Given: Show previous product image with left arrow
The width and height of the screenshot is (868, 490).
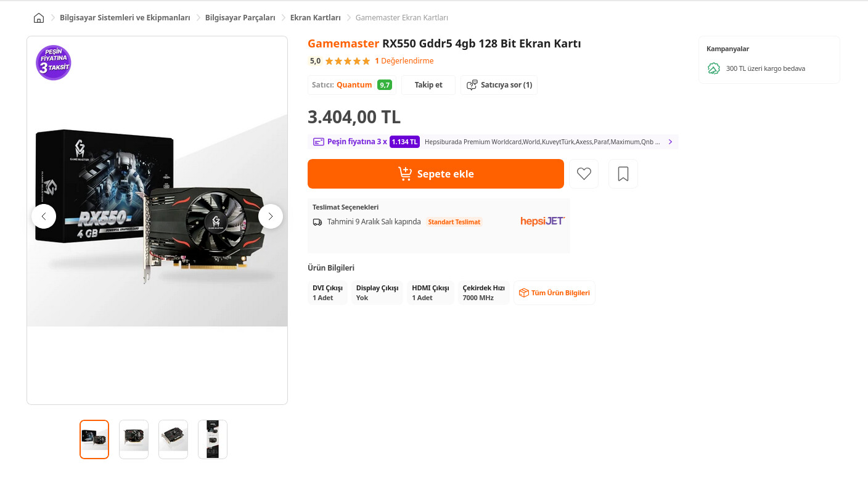Looking at the screenshot, I should tap(44, 216).
